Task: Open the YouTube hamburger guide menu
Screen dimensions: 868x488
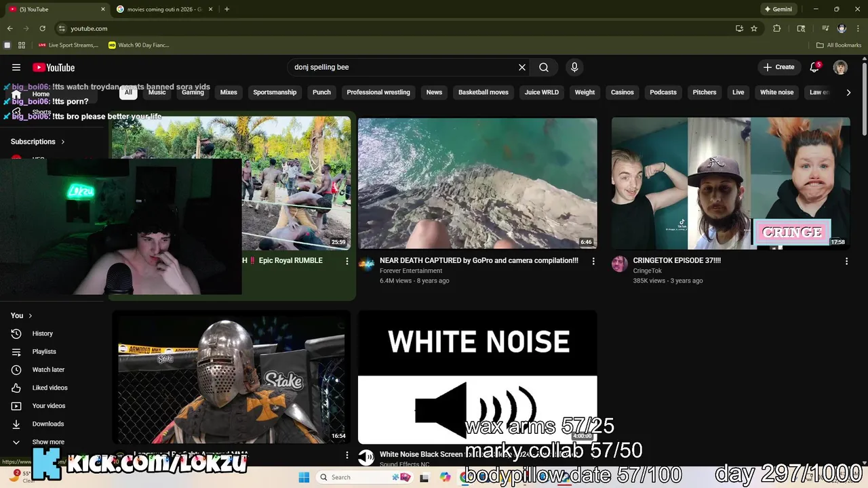Action: tap(16, 67)
